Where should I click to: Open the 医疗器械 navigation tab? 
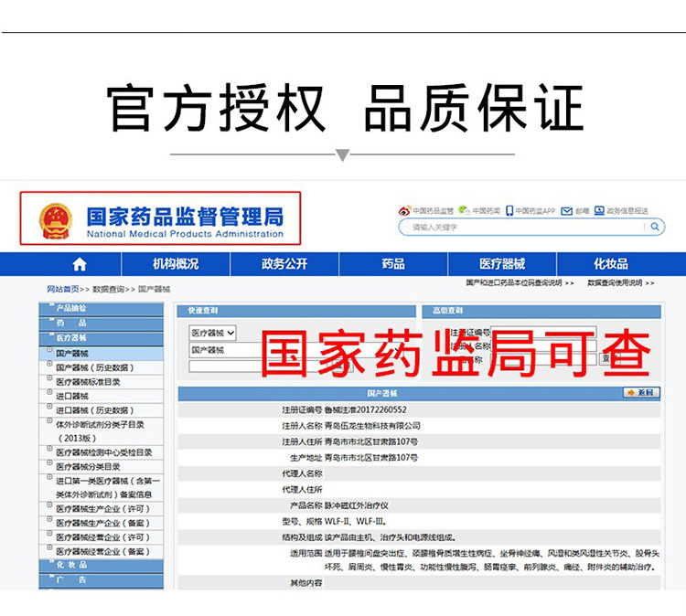(x=502, y=264)
